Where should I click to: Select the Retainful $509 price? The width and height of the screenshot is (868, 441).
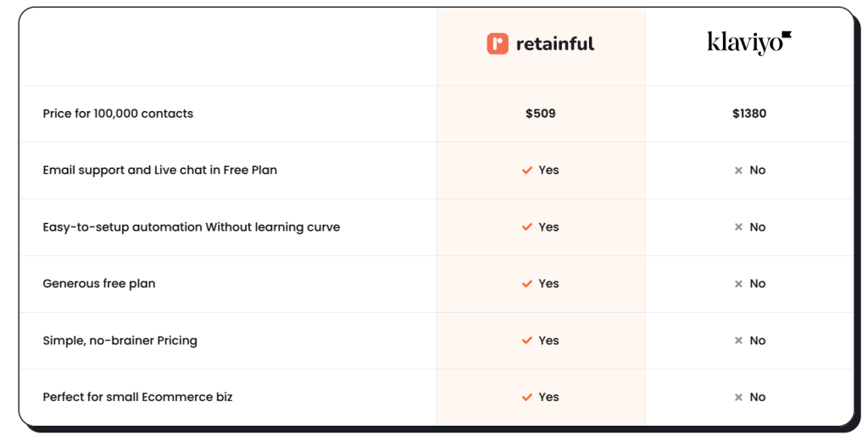pos(540,114)
